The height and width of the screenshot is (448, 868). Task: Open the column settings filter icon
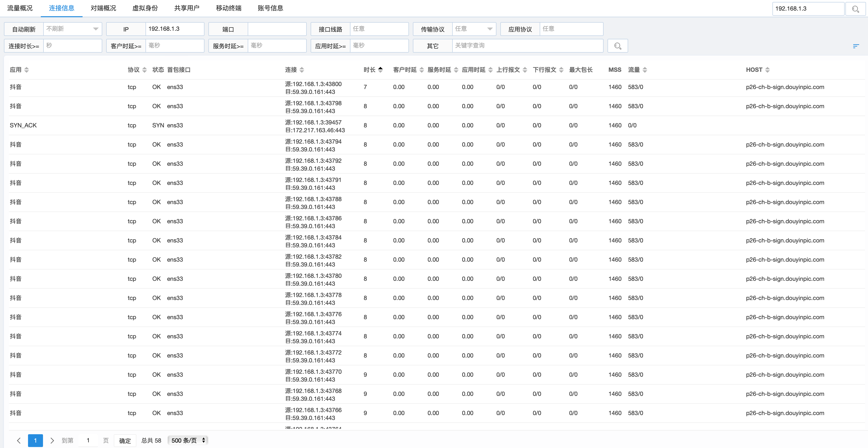pos(856,46)
